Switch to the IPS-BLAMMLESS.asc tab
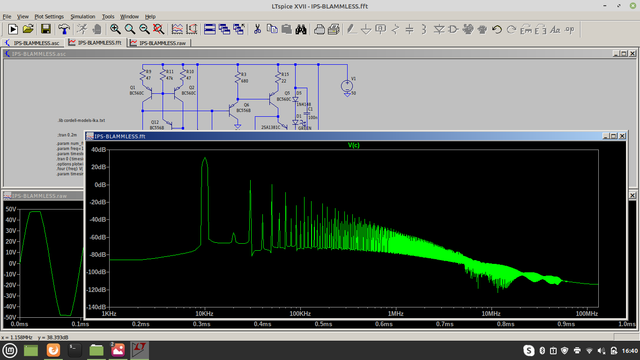This screenshot has height=360, width=640. coord(33,43)
